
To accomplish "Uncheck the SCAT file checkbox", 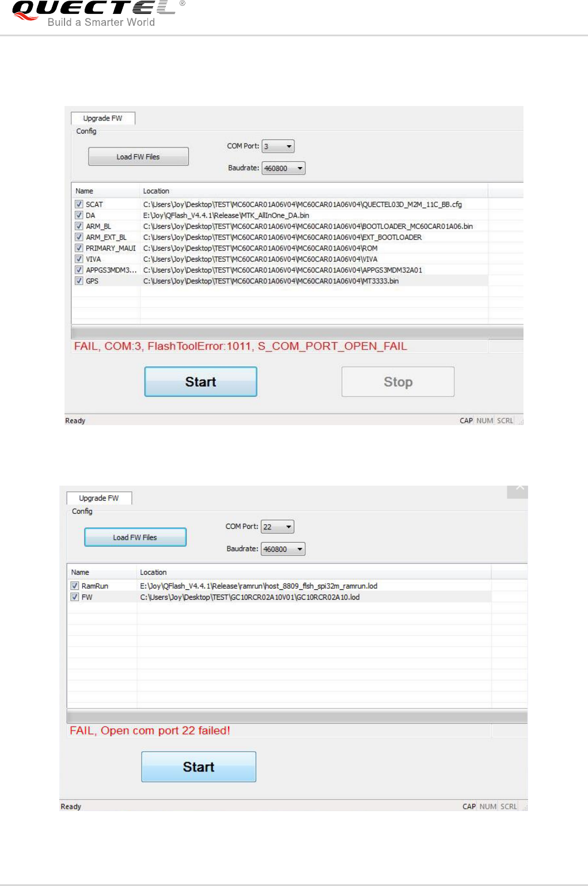I will pos(79,204).
